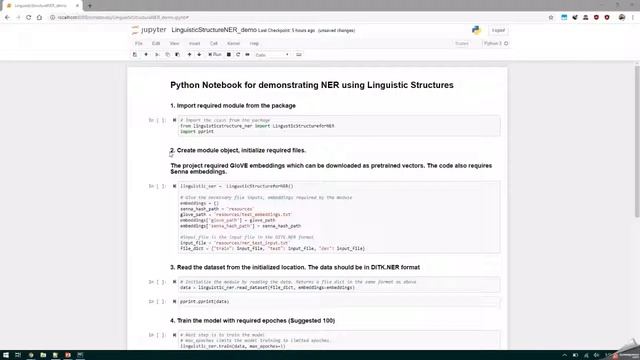Viewport: 640px width, 360px height.
Task: Click the Save and Checkpoint toolbar icon
Action: pyautogui.click(x=135, y=54)
